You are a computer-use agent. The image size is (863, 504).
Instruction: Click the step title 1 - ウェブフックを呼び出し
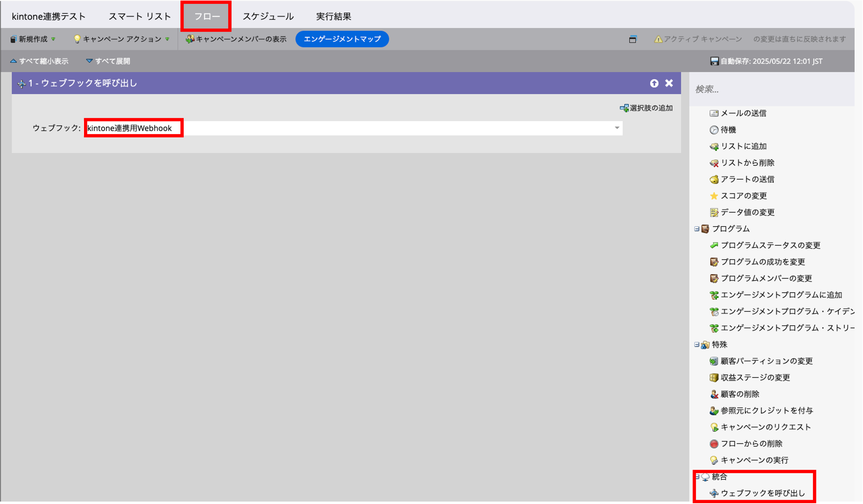click(x=83, y=83)
